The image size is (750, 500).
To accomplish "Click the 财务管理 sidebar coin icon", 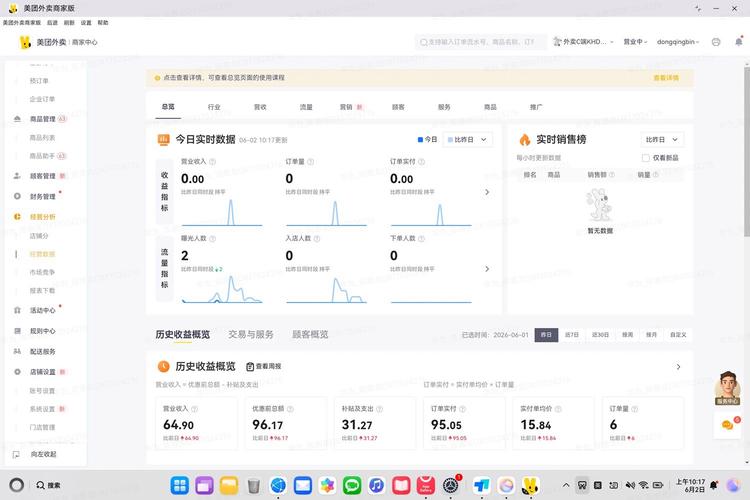I will (17, 196).
